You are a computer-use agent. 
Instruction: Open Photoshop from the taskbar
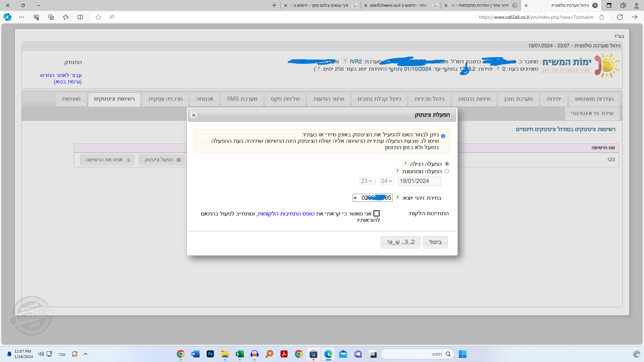210,354
